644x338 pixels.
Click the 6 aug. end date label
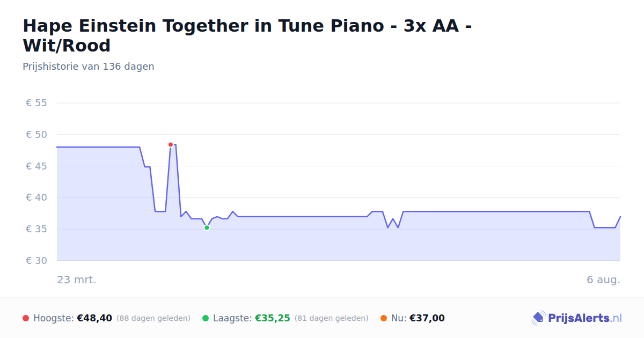(603, 280)
